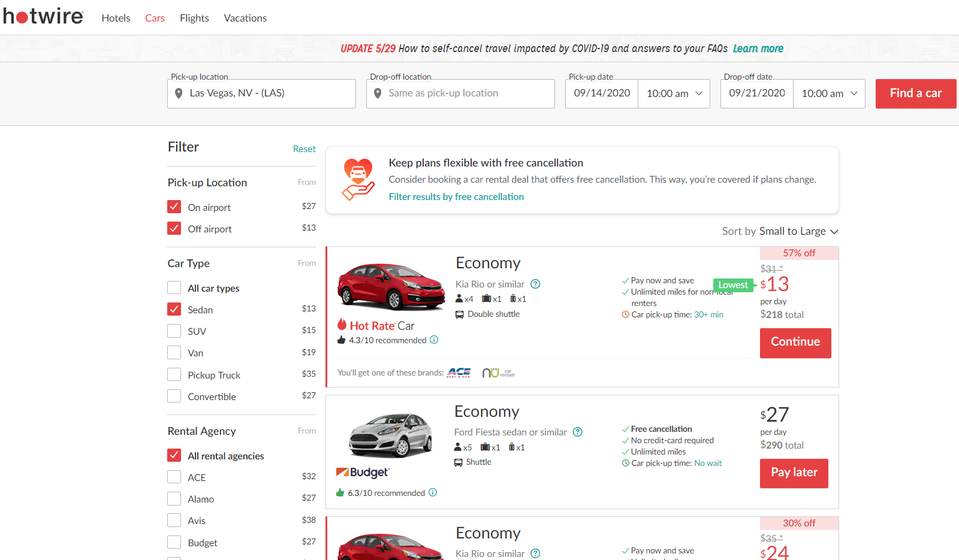Check the Avis rental agency checkbox

[174, 520]
